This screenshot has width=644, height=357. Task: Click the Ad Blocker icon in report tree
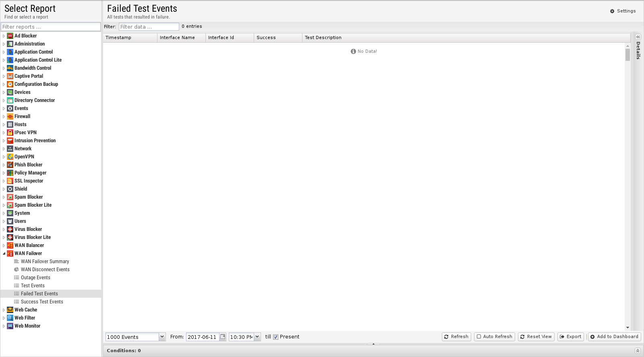coord(10,36)
